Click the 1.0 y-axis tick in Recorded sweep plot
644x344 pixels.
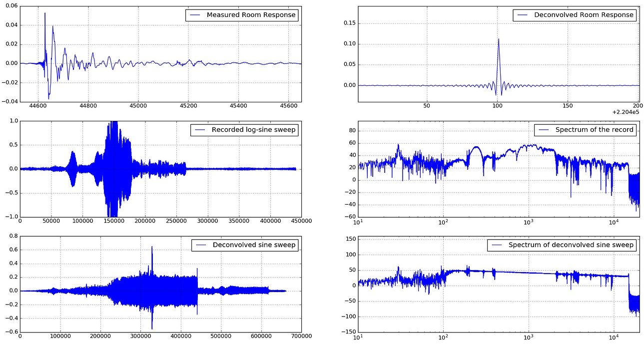(12, 121)
